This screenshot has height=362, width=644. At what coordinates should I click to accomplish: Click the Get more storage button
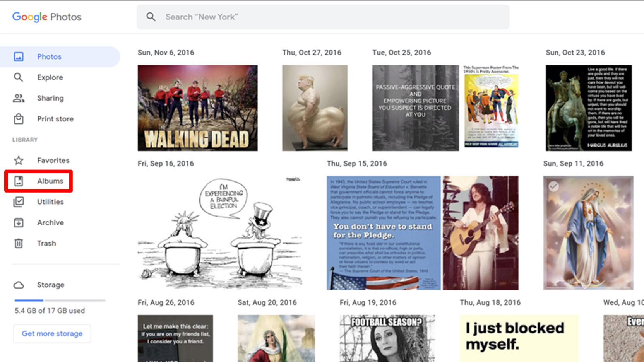[x=52, y=333]
